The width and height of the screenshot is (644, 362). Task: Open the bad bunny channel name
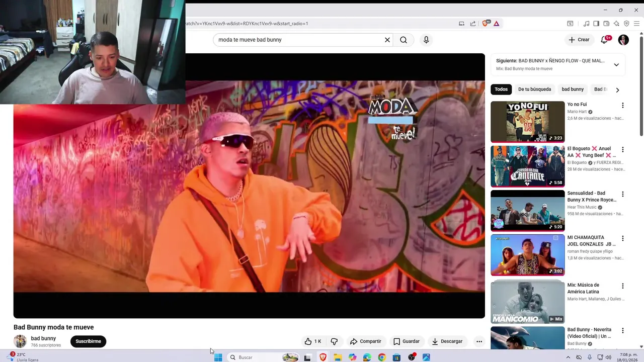click(x=43, y=338)
